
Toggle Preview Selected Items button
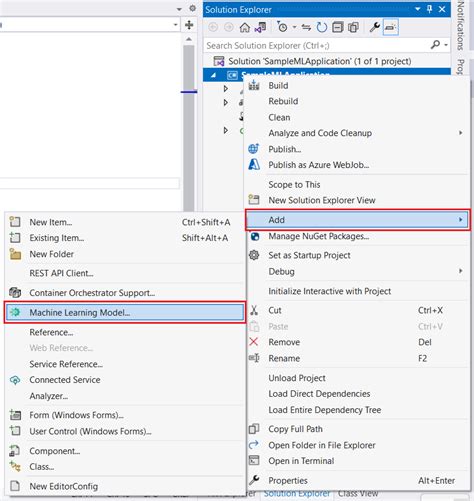pos(390,27)
